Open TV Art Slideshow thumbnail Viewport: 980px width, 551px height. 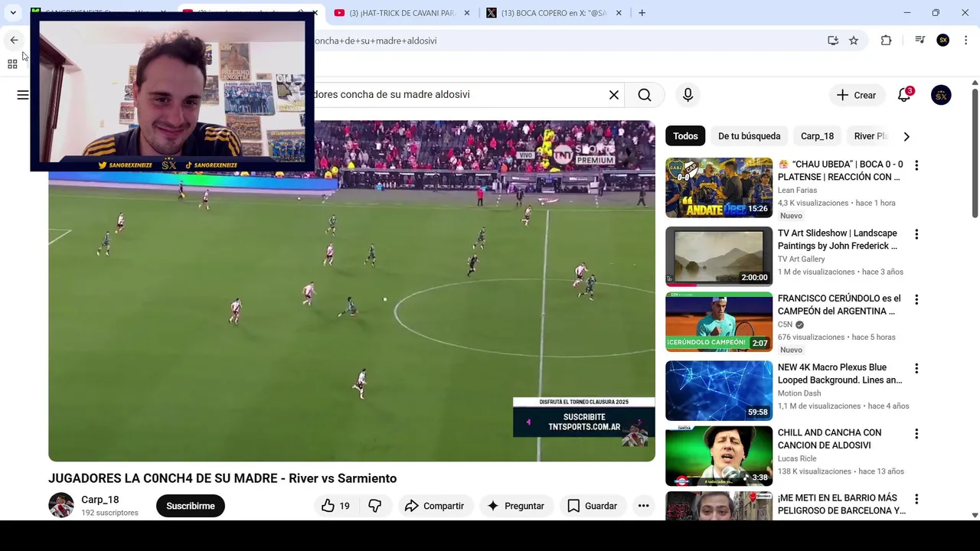pos(719,256)
